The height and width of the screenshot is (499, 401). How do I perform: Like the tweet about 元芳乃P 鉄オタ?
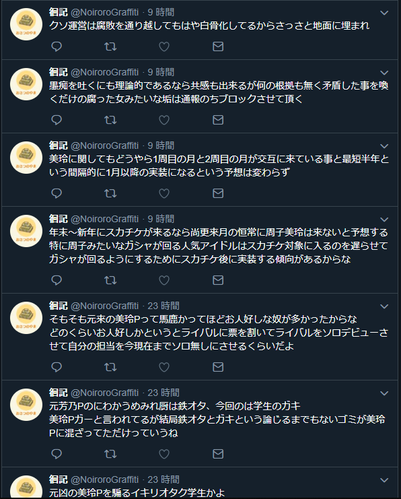(164, 454)
